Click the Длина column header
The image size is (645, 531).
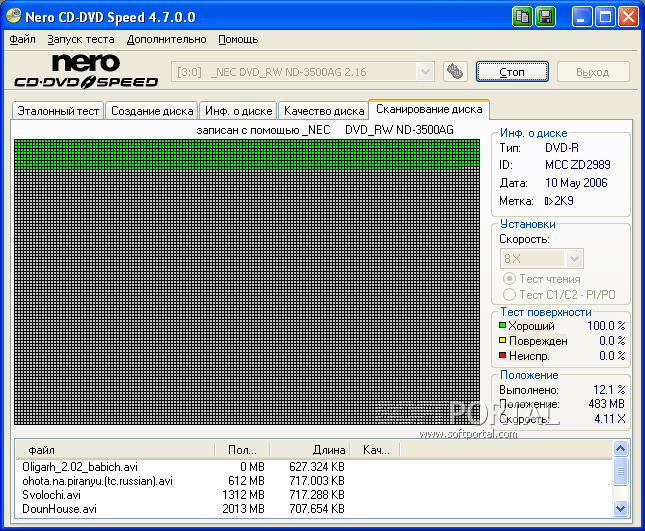click(310, 450)
